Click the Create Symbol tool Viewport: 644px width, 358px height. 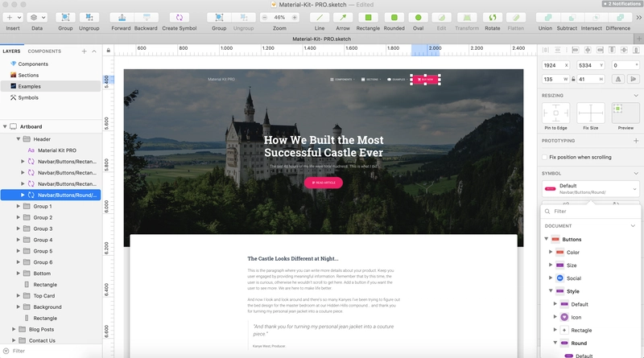tap(180, 17)
